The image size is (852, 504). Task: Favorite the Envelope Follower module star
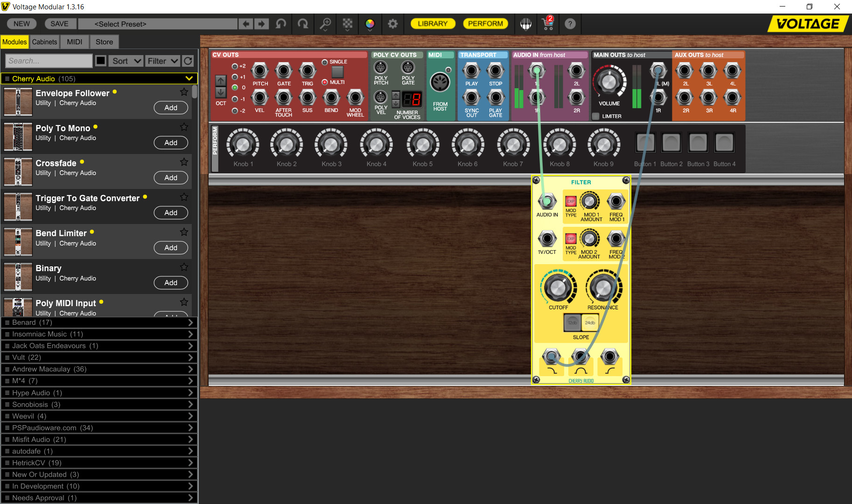[184, 92]
